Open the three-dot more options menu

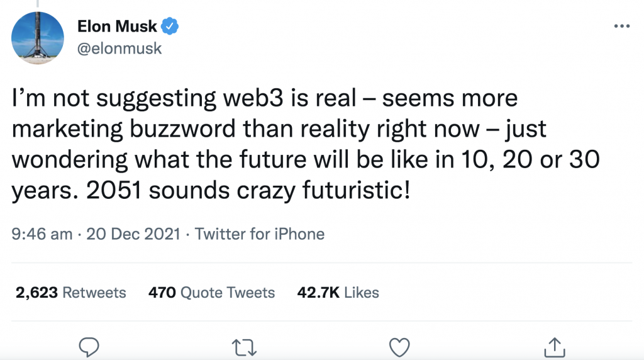621,27
